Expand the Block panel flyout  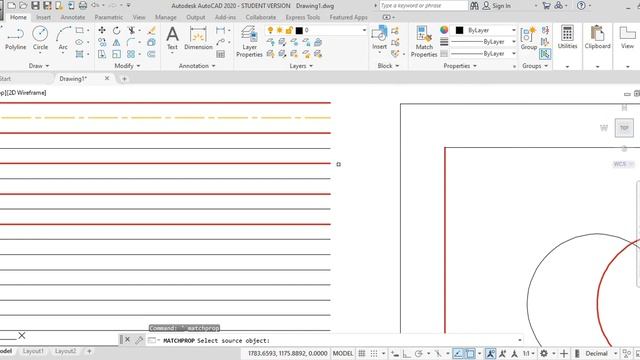(389, 66)
